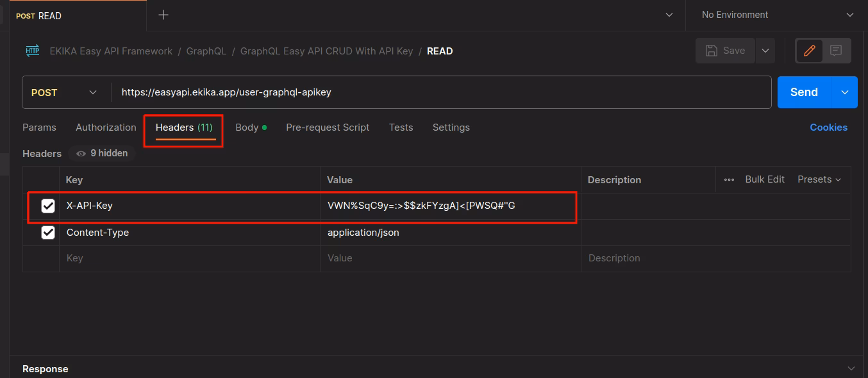
Task: Open GraphQL Easy API CRUD With API Key breadcrumb
Action: click(327, 51)
